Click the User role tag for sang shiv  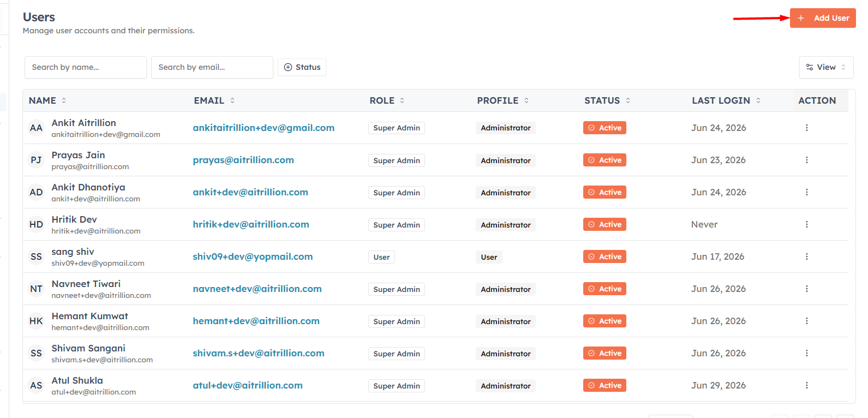pos(381,257)
